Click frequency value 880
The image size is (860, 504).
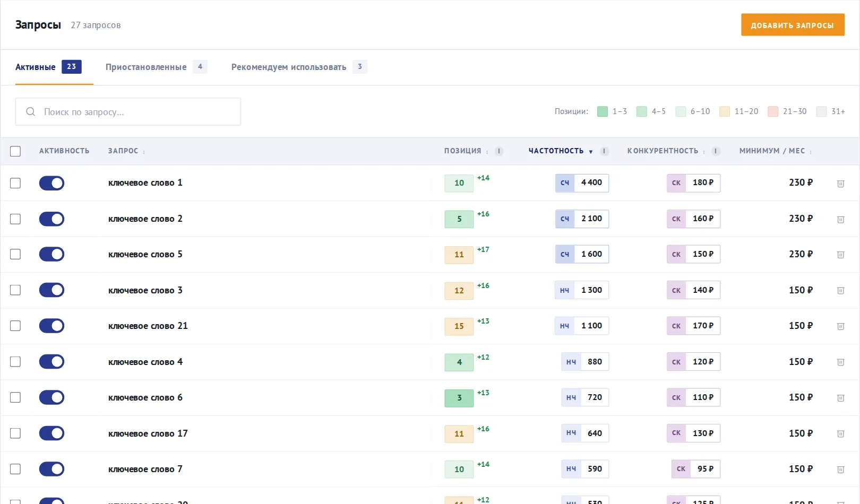point(595,362)
